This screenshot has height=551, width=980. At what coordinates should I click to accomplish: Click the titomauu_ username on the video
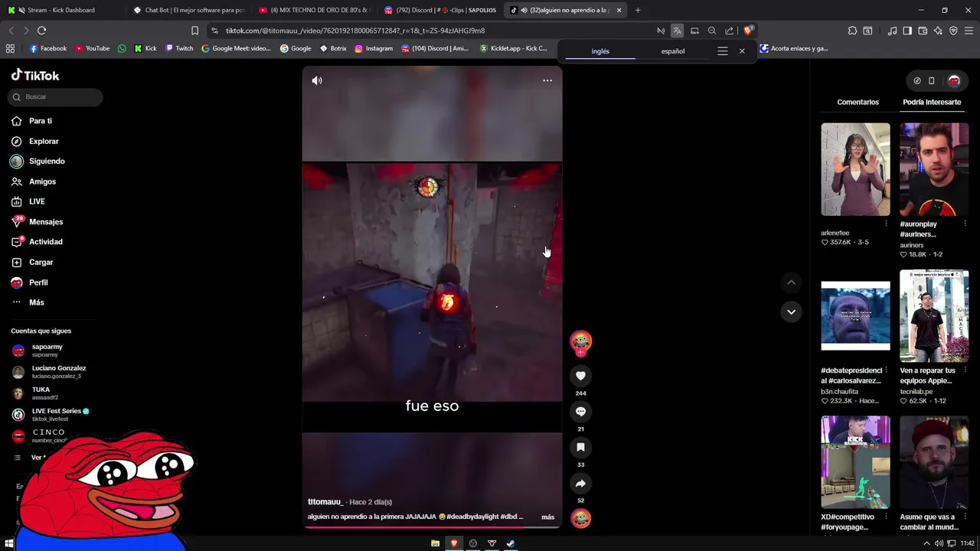(x=325, y=502)
